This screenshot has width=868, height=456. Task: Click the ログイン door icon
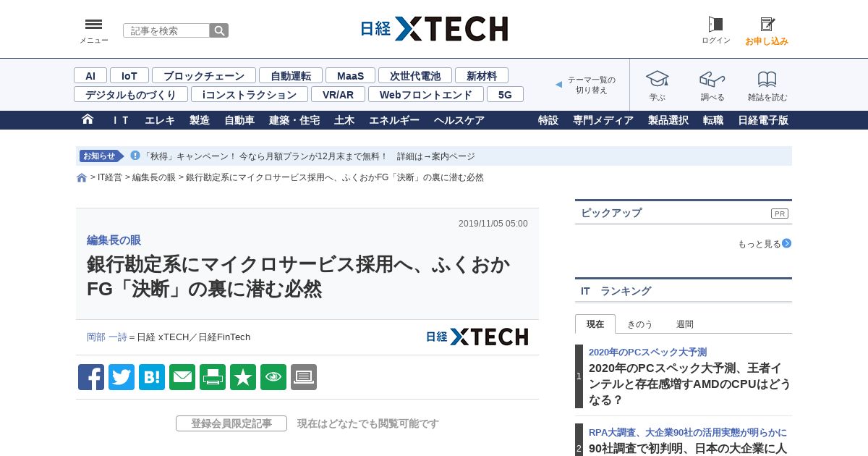(x=715, y=25)
